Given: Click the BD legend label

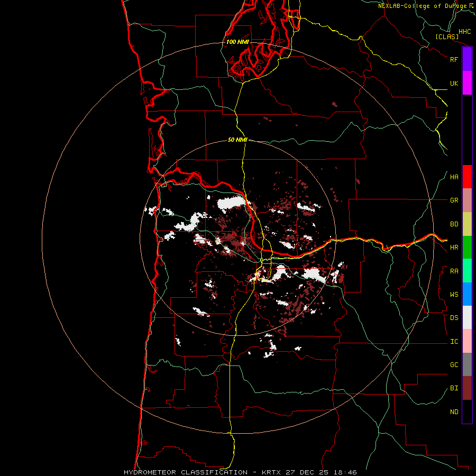Looking at the screenshot, I should coord(454,224).
